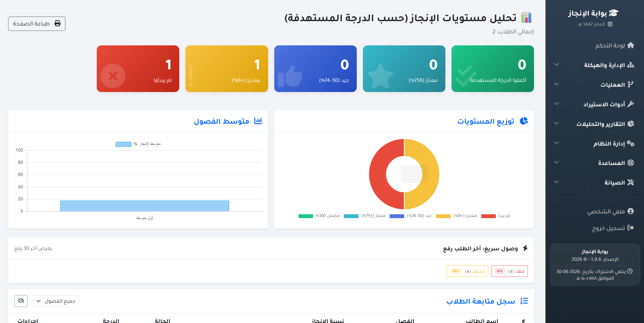Toggle the جيد (50-74%) legend entry
644x323 pixels.
[410, 216]
